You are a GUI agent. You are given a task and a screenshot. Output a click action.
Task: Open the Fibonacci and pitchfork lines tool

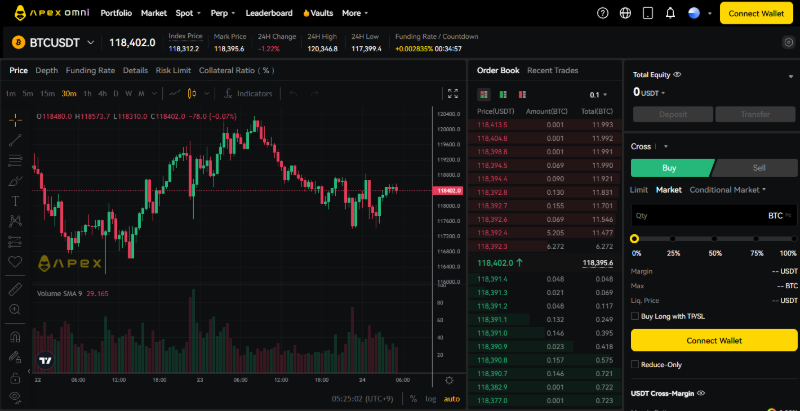click(15, 161)
